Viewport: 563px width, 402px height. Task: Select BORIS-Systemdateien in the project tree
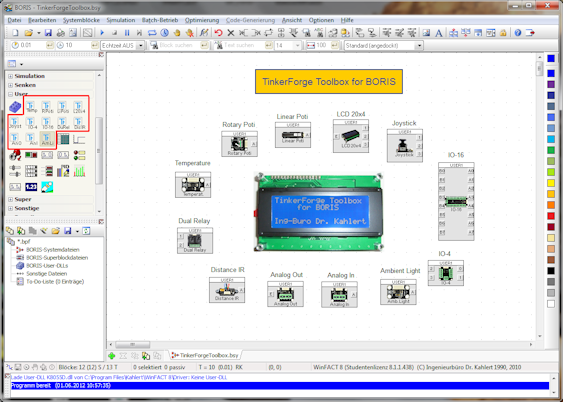[52, 249]
